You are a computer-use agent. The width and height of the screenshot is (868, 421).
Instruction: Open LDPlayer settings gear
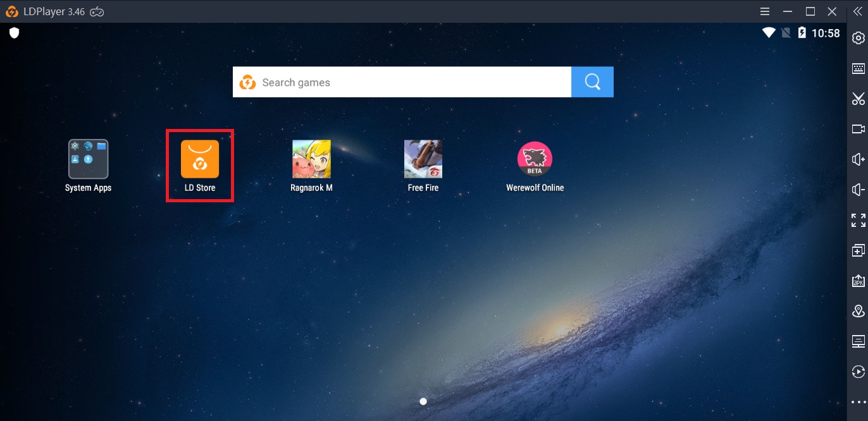[859, 37]
